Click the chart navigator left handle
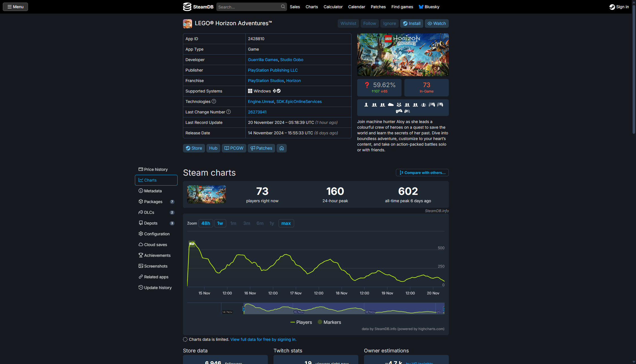This screenshot has height=364, width=636. coord(243,309)
